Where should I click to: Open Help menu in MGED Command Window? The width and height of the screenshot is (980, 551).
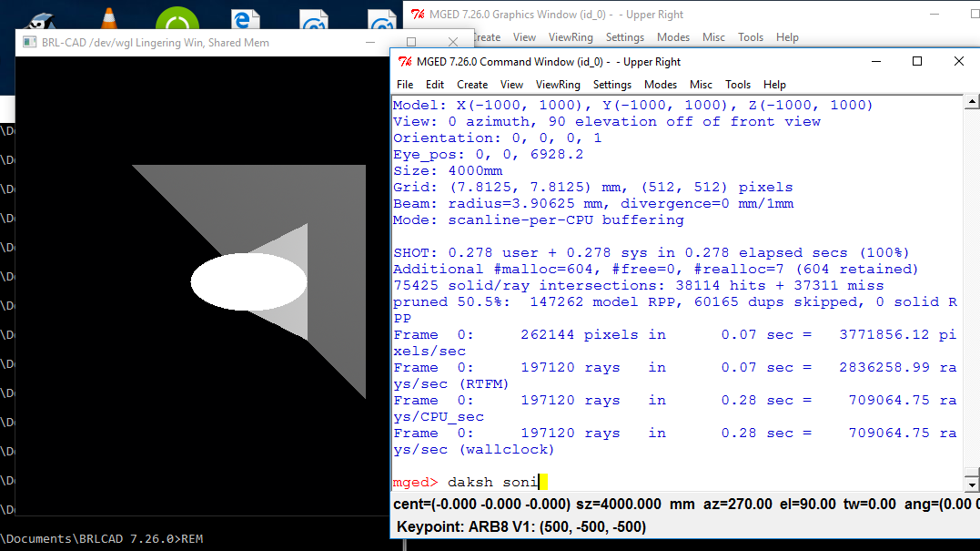point(774,85)
